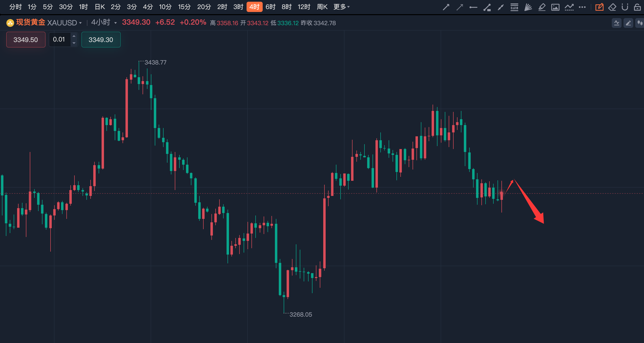Select the dashed arrow drawing tool
This screenshot has width=644, height=343.
tap(459, 7)
